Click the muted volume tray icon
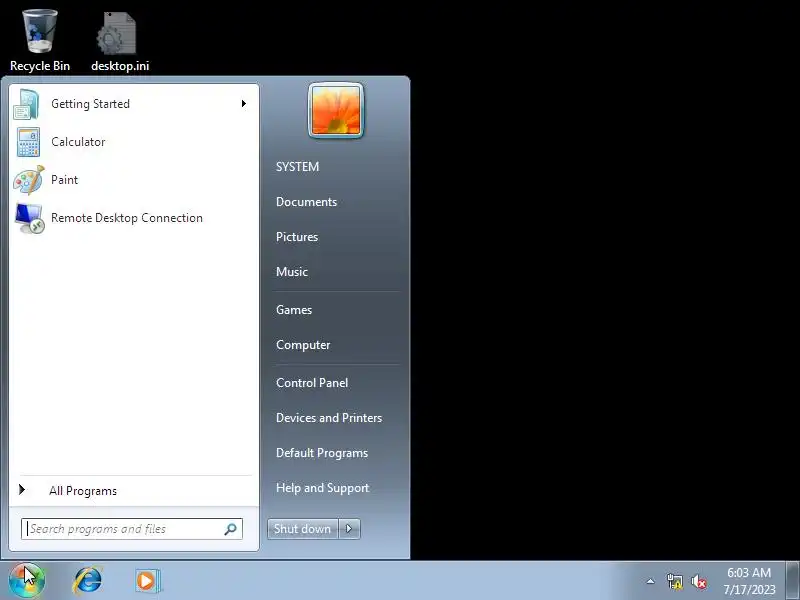 pos(698,581)
